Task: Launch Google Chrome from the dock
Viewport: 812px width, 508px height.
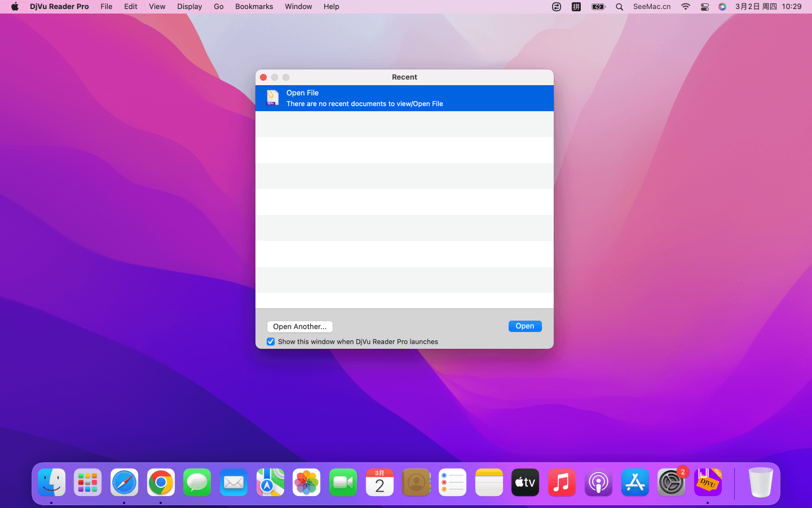Action: (x=161, y=483)
